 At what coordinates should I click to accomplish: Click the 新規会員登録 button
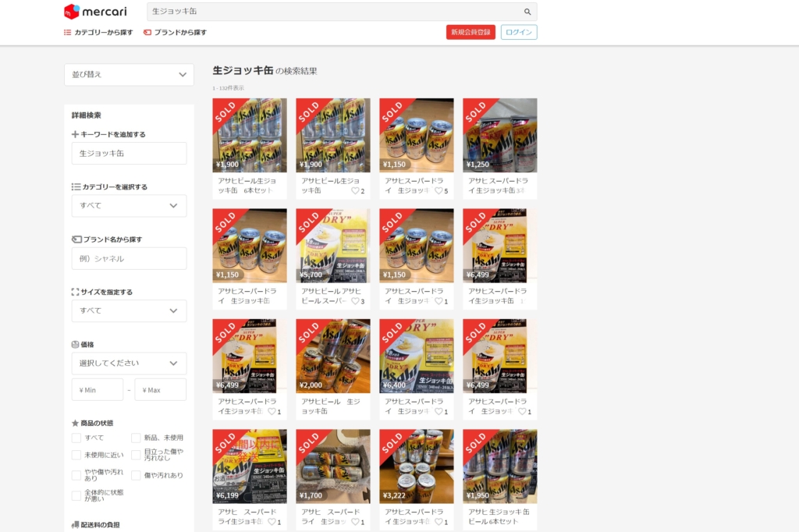click(471, 32)
